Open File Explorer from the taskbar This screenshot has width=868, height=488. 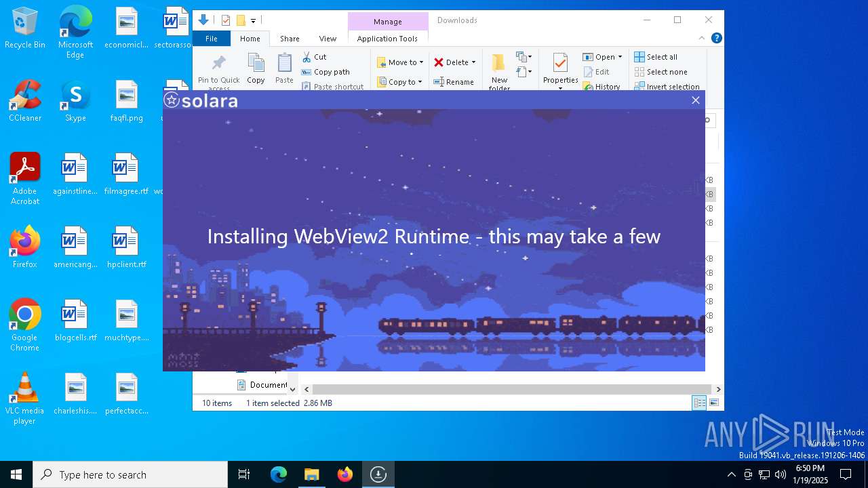point(311,474)
